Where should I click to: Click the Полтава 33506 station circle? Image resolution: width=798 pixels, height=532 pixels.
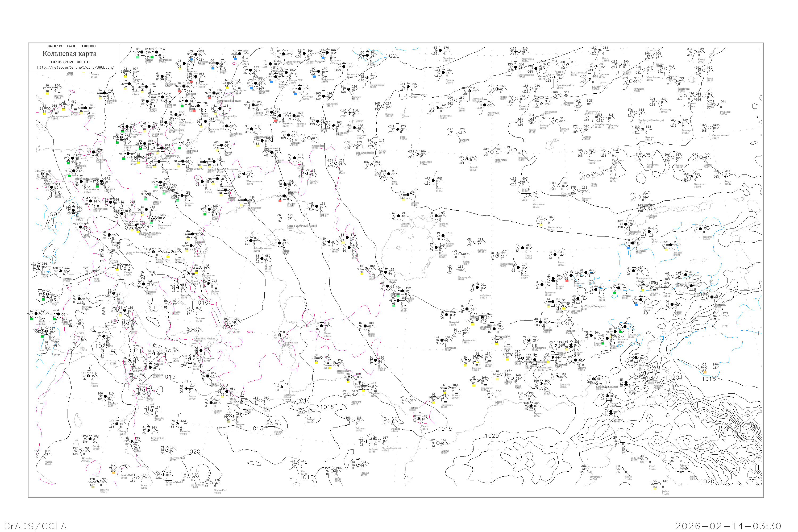tap(52, 88)
